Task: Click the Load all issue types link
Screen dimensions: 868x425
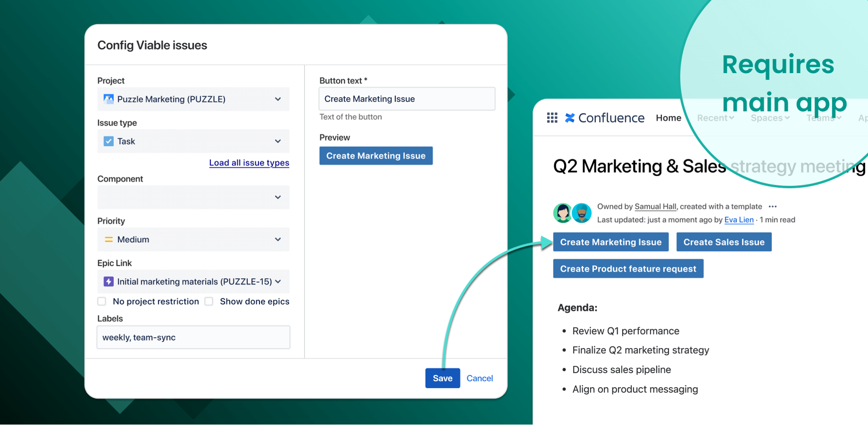Action: (249, 163)
